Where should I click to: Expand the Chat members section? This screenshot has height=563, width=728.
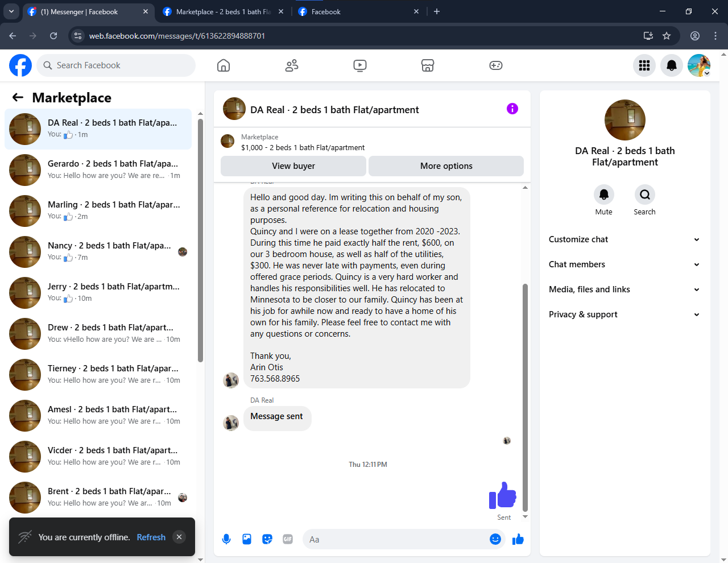[x=624, y=264]
